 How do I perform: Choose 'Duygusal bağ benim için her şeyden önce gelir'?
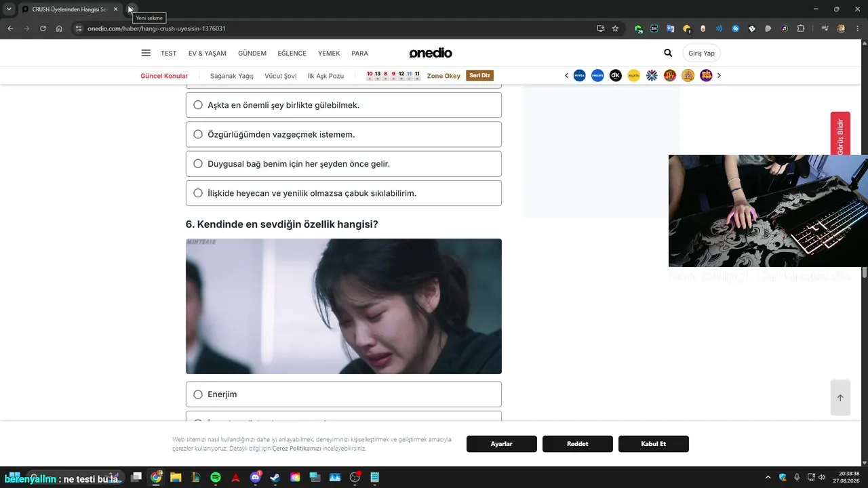click(x=344, y=163)
